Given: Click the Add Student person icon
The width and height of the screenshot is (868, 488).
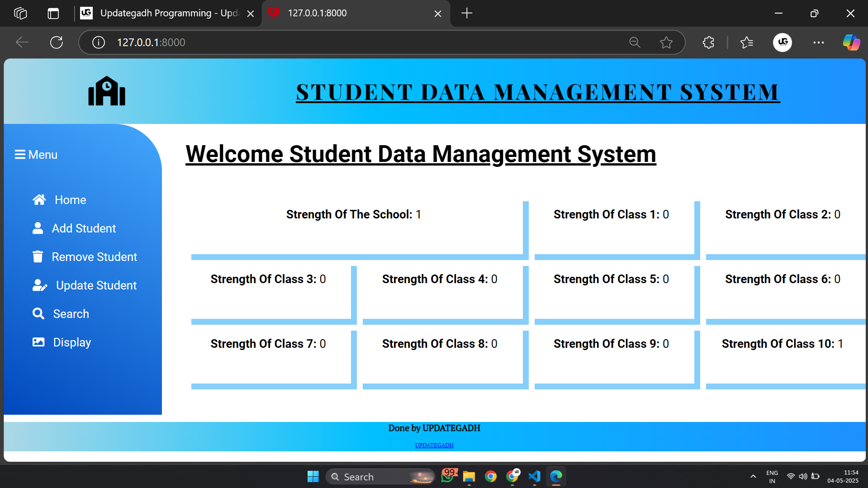Looking at the screenshot, I should pos(38,228).
